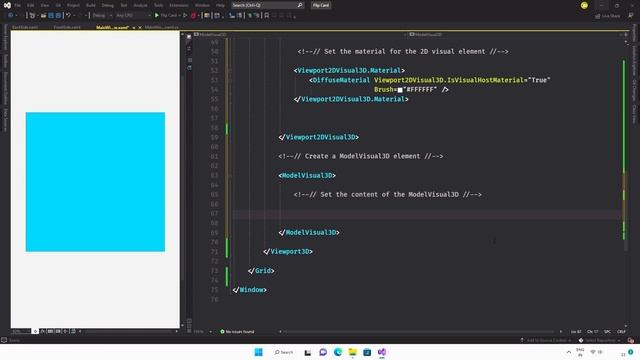Click the Visual Studio logo icon

(7, 5)
